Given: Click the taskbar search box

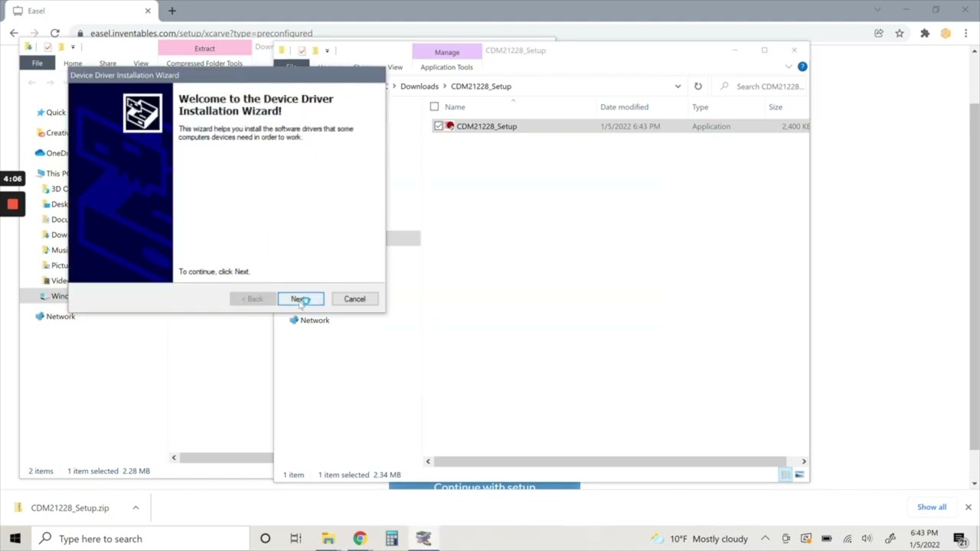Looking at the screenshot, I should [141, 539].
